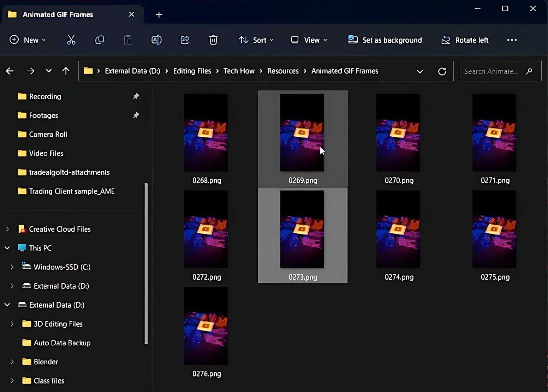
Task: Click the navigation pane scrollbar
Action: pyautogui.click(x=146, y=263)
